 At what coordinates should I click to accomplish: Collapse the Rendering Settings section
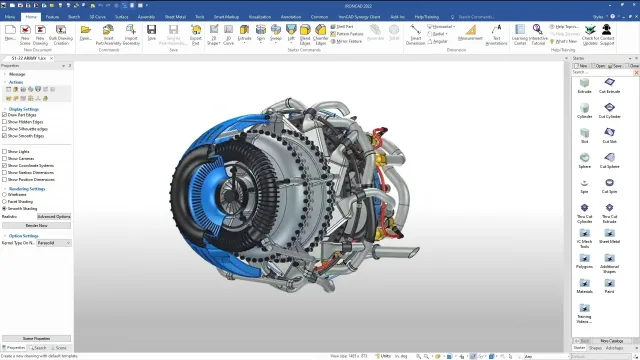click(x=5, y=189)
